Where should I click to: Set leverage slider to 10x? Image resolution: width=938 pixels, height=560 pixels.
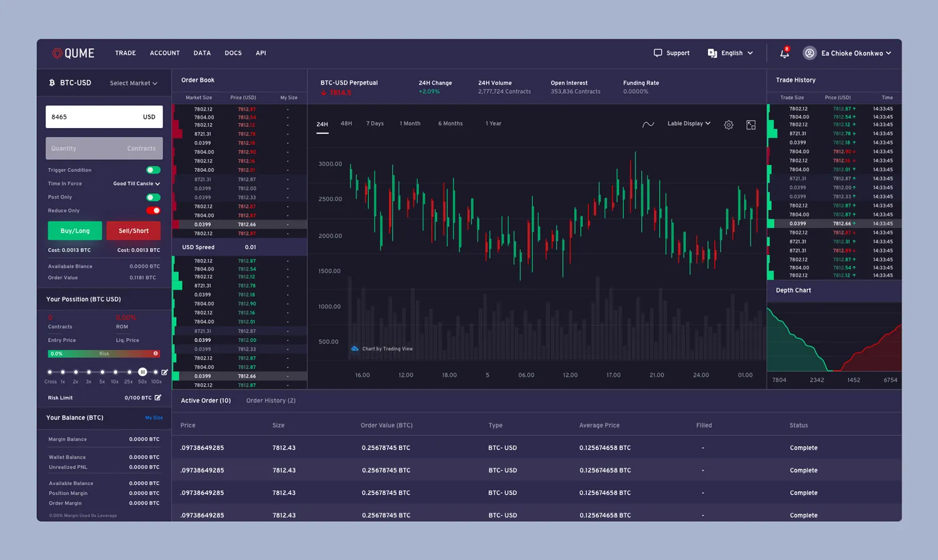point(115,372)
